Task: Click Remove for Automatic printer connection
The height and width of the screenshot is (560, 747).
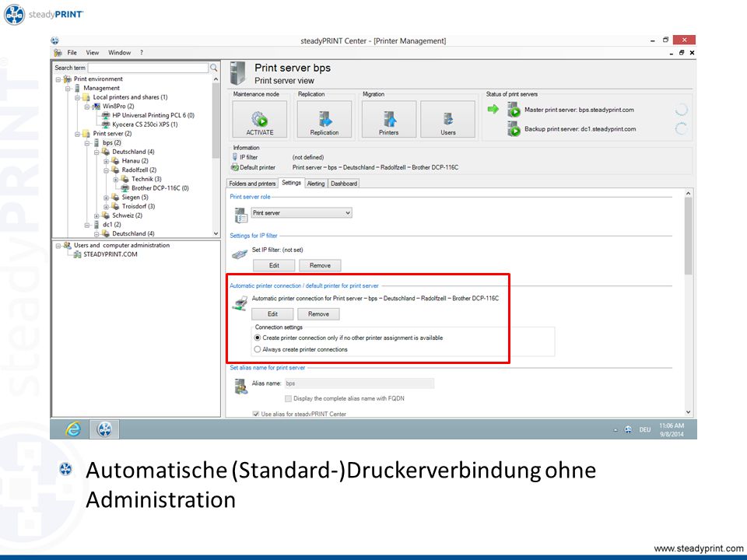Action: click(x=319, y=313)
